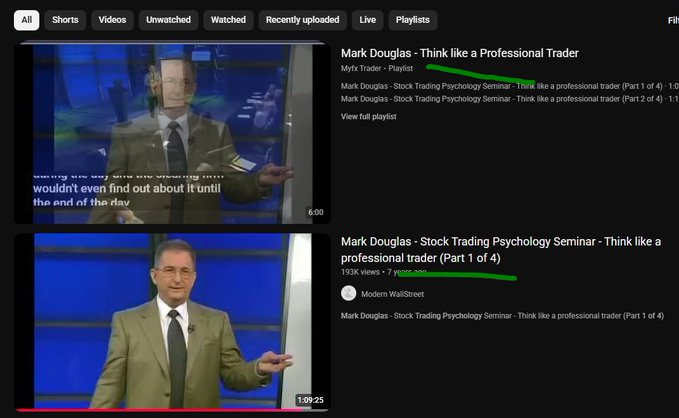Image resolution: width=679 pixels, height=418 pixels.
Task: Show only Unwatched videos
Action: tap(168, 20)
